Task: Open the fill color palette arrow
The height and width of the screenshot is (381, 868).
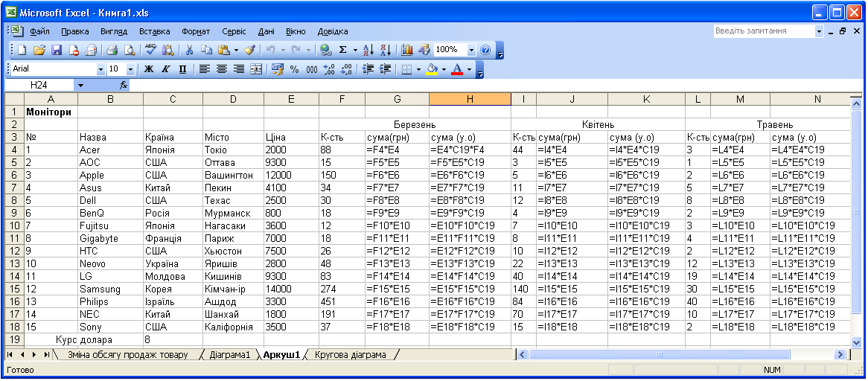Action: pyautogui.click(x=444, y=69)
